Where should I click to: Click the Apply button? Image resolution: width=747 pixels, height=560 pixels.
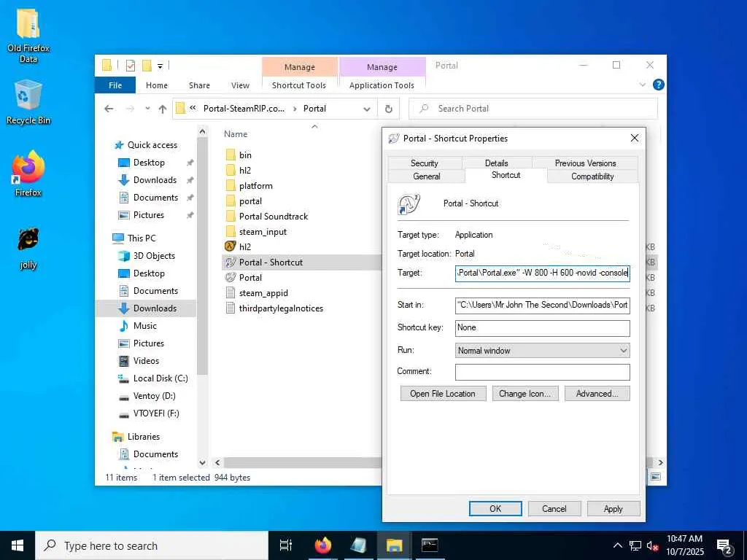pos(613,508)
